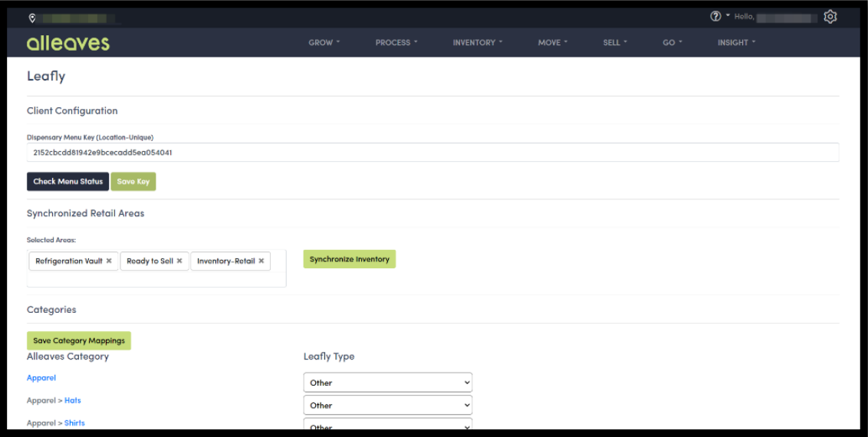Viewport: 868px width, 437px height.
Task: Click Save Category Mappings button
Action: [x=79, y=340]
